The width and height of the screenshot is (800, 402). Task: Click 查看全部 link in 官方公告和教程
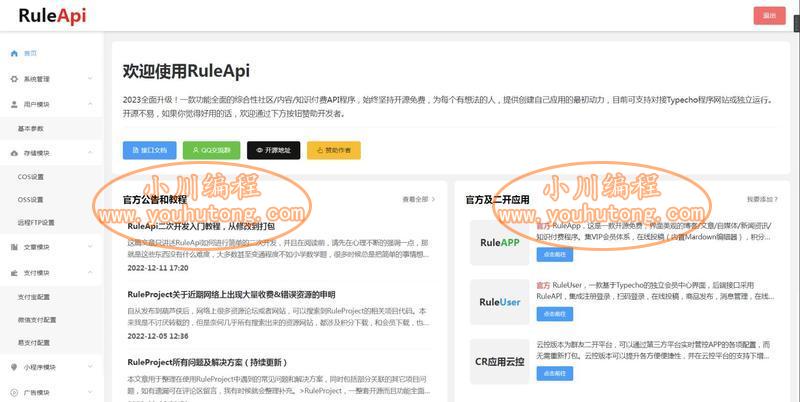(x=418, y=199)
